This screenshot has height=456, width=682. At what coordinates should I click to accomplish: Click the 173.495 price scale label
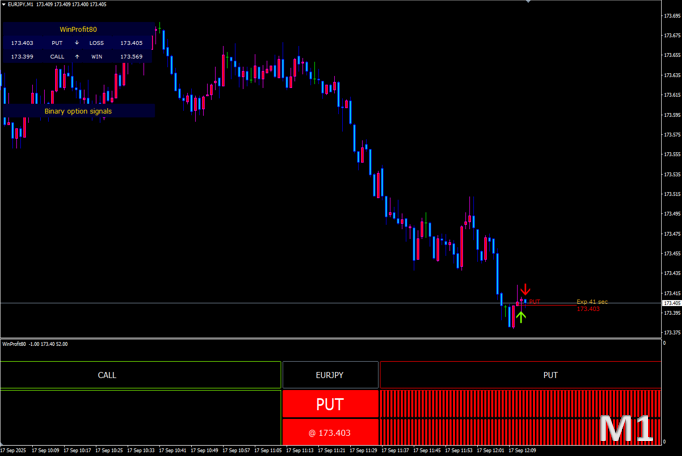tap(672, 214)
